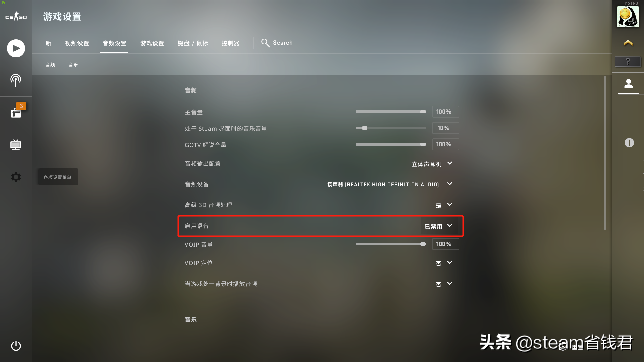Switch to 视频设置 tab
This screenshot has height=362, width=644.
coord(76,43)
